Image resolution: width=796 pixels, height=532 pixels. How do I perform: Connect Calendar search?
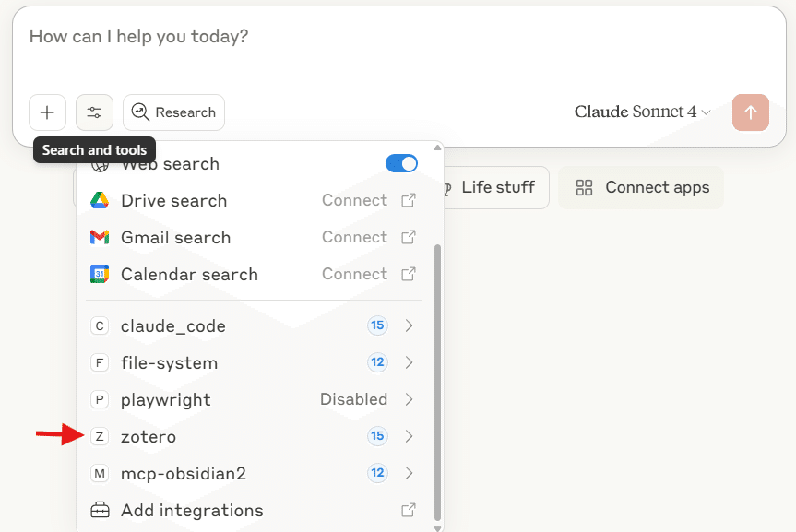(x=354, y=274)
